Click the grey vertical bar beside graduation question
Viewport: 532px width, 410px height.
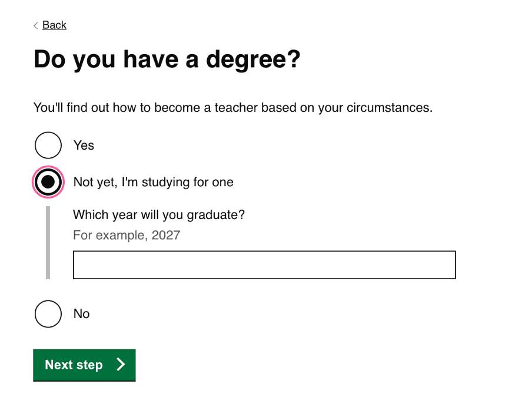pos(48,243)
